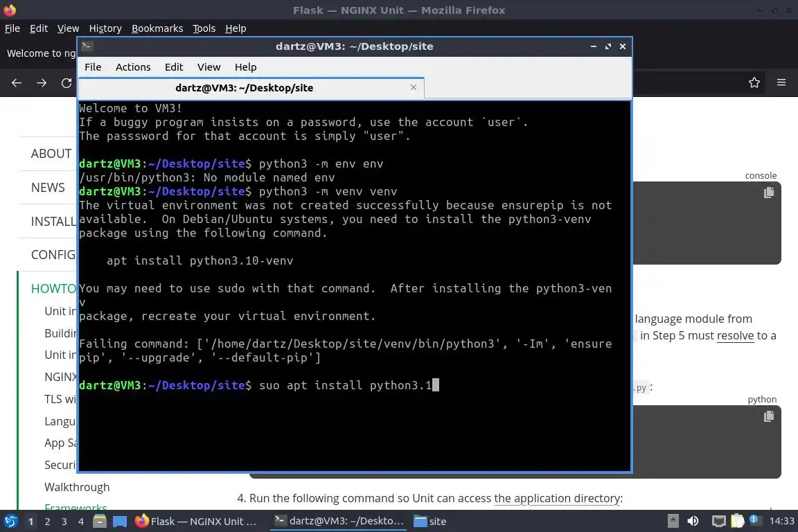The width and height of the screenshot is (798, 532).
Task: Open the clipboard manager tray icon
Action: coord(738,522)
